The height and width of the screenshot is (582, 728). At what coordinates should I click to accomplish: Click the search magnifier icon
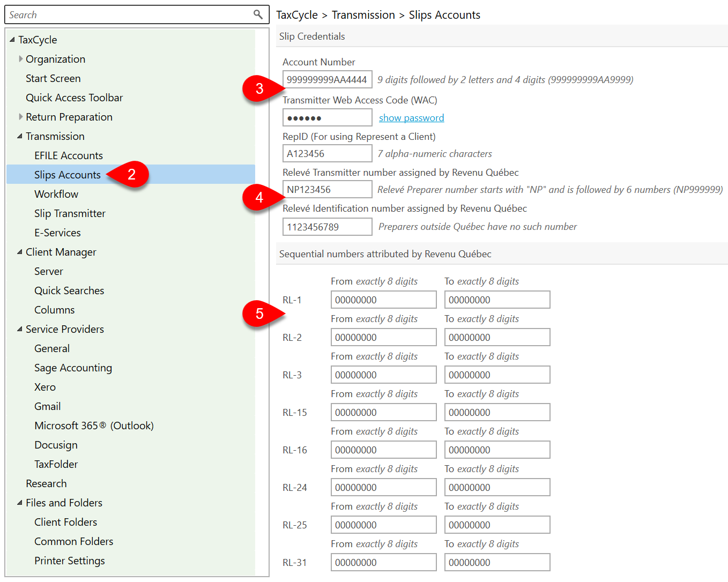(258, 14)
